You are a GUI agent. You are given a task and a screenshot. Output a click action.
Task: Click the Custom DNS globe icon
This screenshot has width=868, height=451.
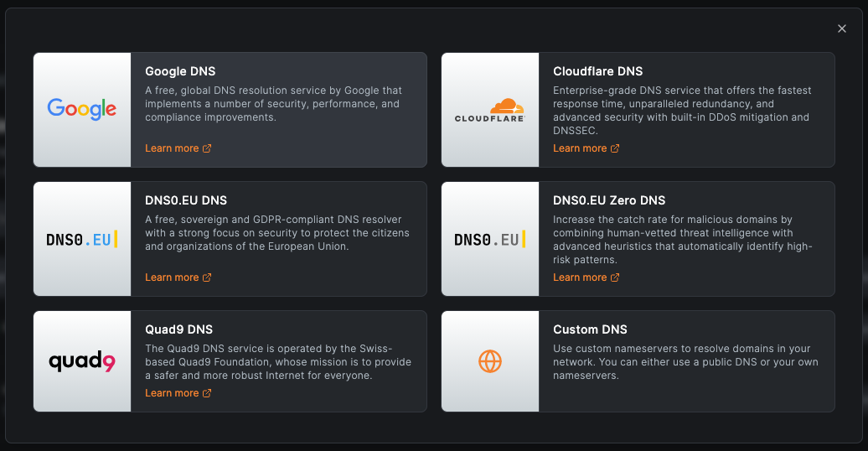point(490,361)
